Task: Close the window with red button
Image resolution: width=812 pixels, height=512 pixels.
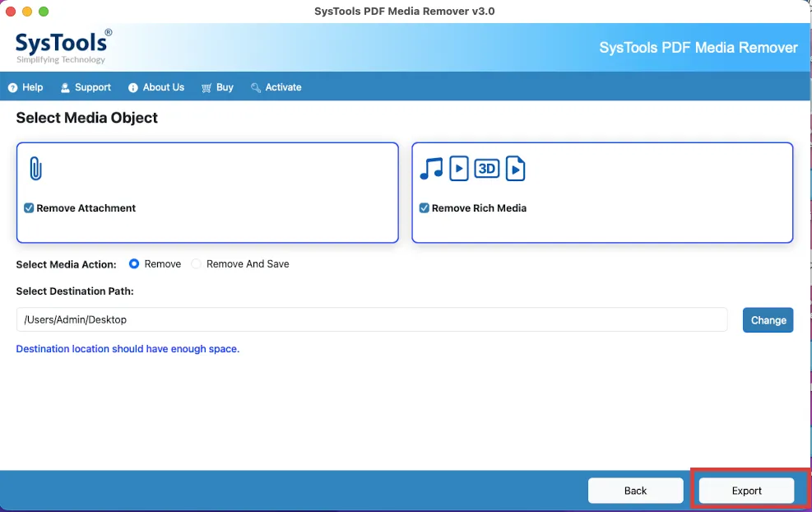Action: (11, 12)
